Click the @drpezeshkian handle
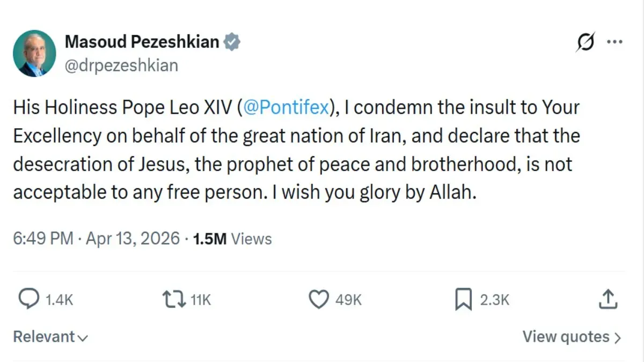This screenshot has width=644, height=362. [x=121, y=65]
